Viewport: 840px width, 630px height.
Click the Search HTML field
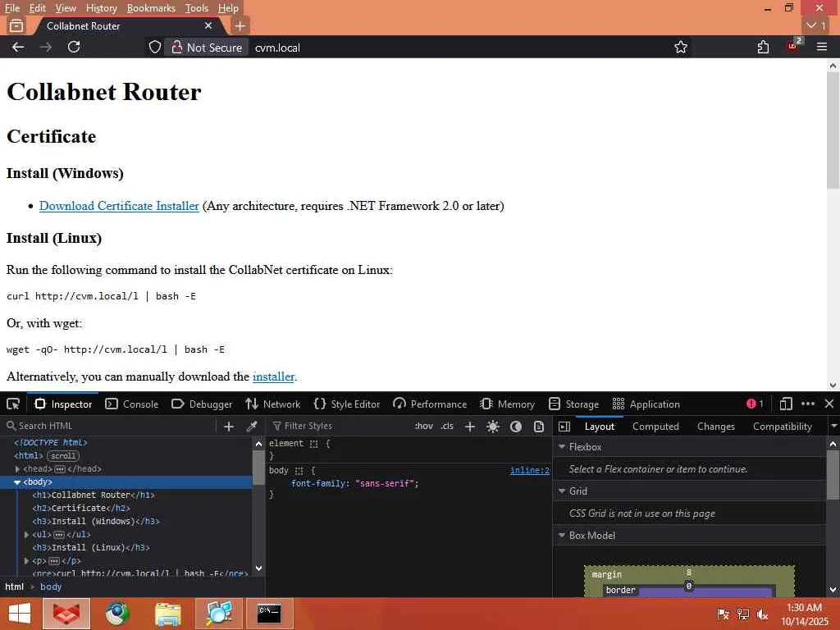(110, 426)
